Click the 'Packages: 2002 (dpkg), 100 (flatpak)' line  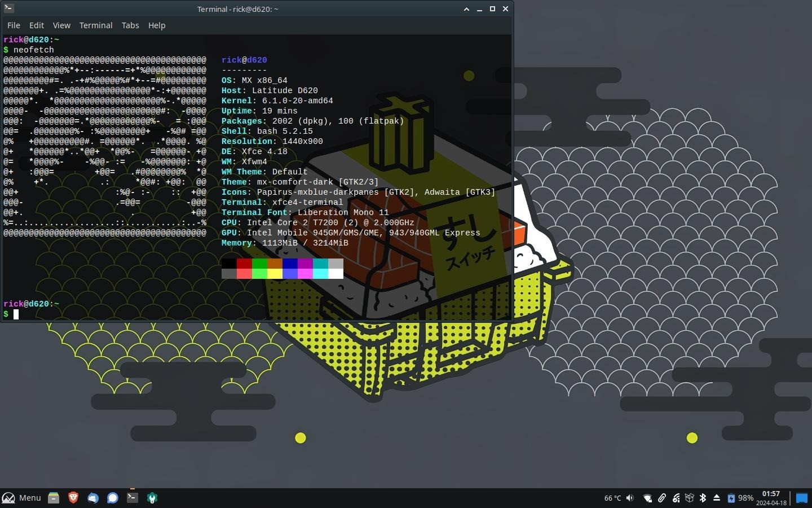pyautogui.click(x=313, y=121)
